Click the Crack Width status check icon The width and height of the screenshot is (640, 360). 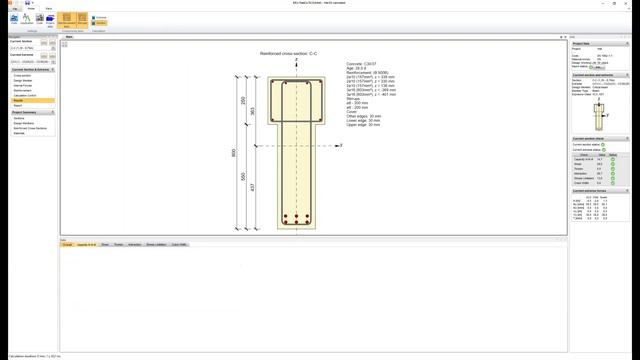613,183
